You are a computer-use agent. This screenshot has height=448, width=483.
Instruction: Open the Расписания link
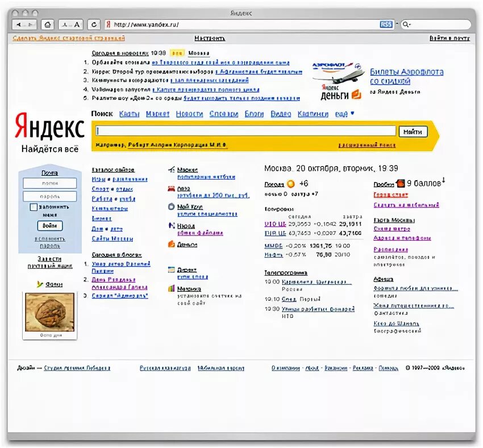(x=390, y=249)
